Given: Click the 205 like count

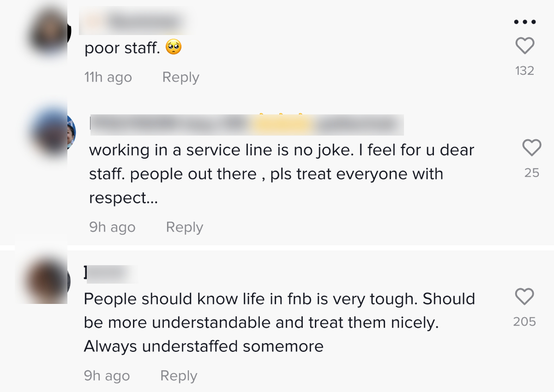Looking at the screenshot, I should (524, 321).
